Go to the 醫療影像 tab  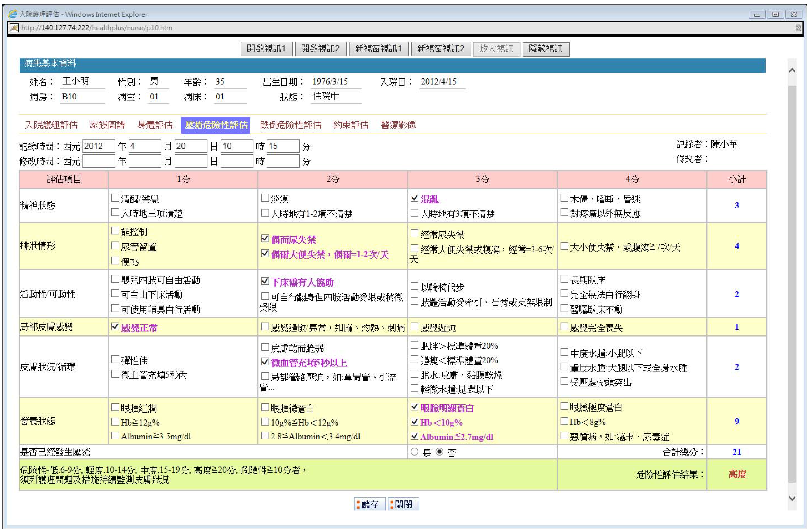point(398,125)
